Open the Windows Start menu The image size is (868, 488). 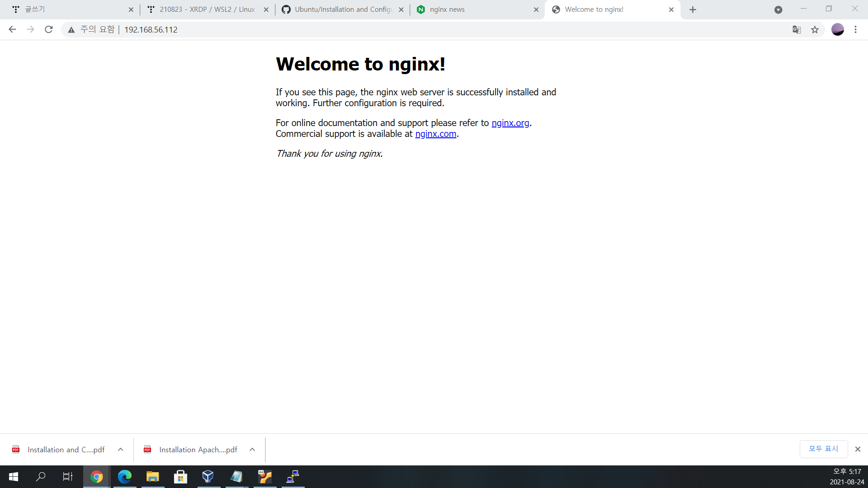(x=14, y=477)
